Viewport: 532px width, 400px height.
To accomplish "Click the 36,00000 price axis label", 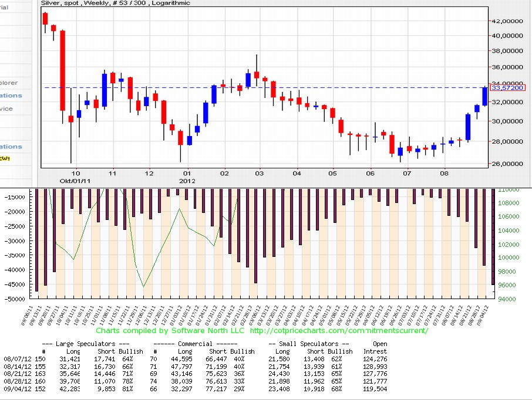I will click(x=507, y=67).
